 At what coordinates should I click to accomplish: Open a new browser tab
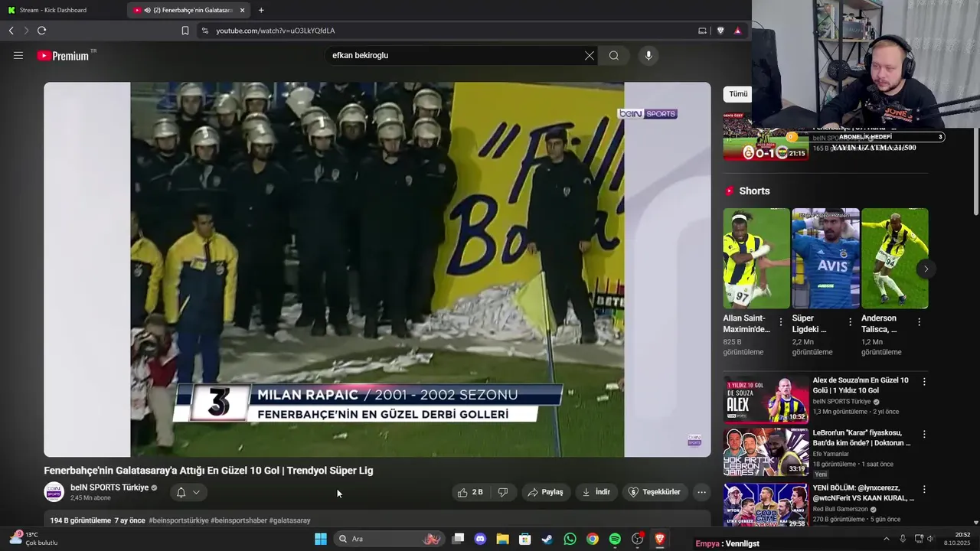261,10
